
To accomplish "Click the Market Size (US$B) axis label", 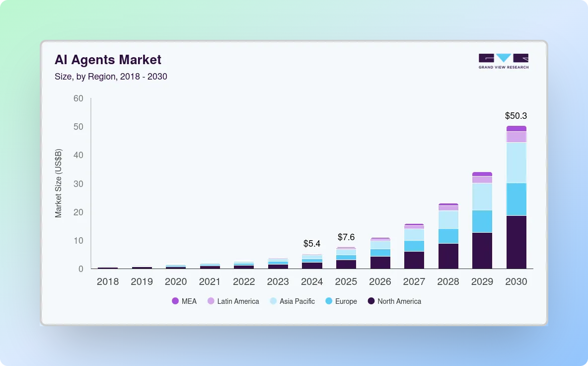I will 58,183.
